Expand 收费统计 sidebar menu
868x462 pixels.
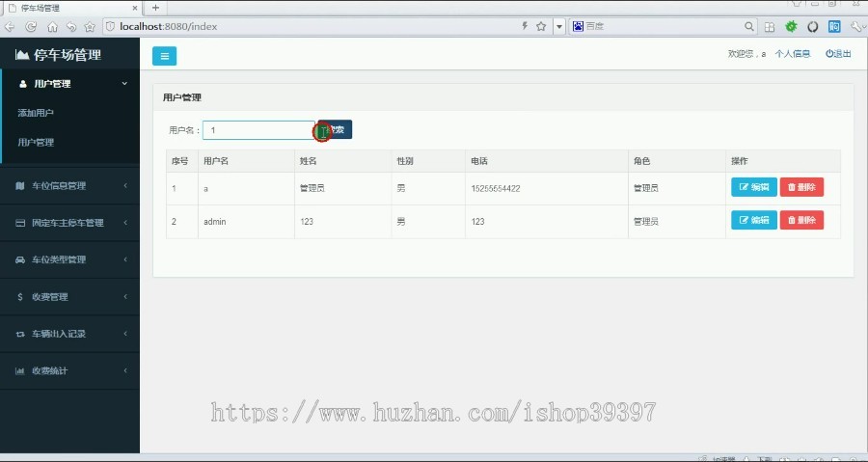coord(70,370)
